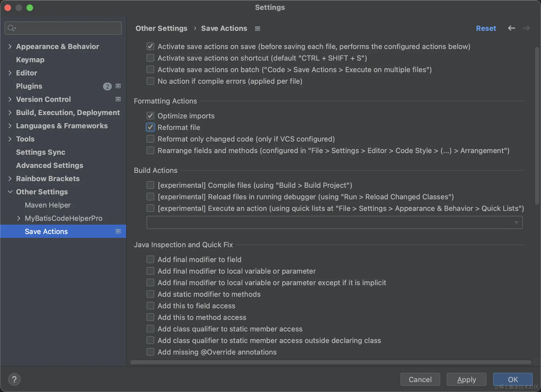Viewport: 541px width, 392px height.
Task: Click project-level icon beside Save Actions breadcrumb
Action: 258,29
